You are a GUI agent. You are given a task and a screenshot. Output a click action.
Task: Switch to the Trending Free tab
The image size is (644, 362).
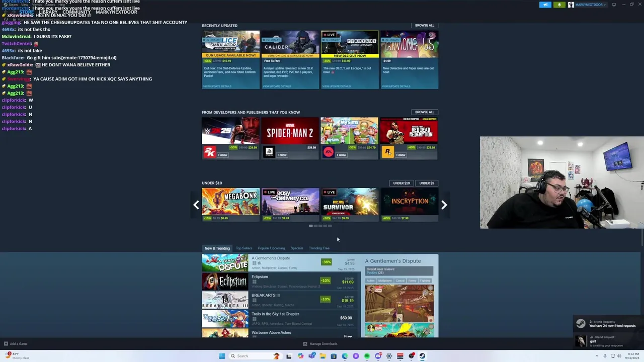319,248
